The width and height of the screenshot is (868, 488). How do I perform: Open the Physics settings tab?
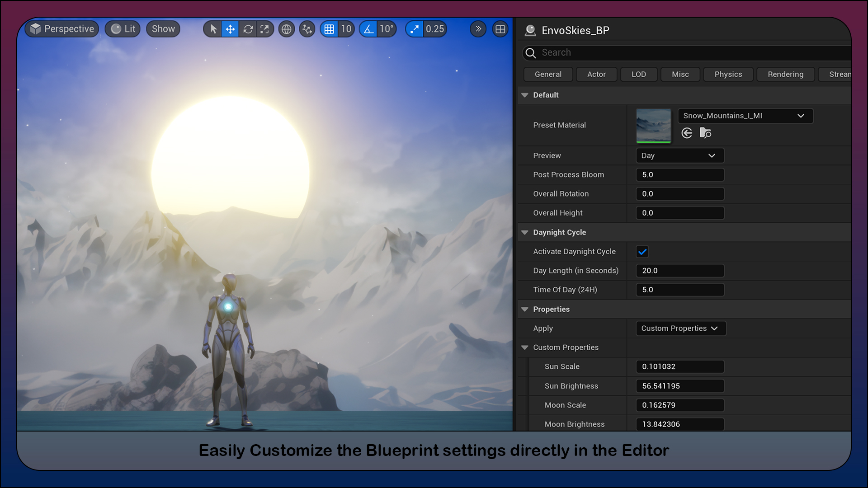(x=728, y=74)
